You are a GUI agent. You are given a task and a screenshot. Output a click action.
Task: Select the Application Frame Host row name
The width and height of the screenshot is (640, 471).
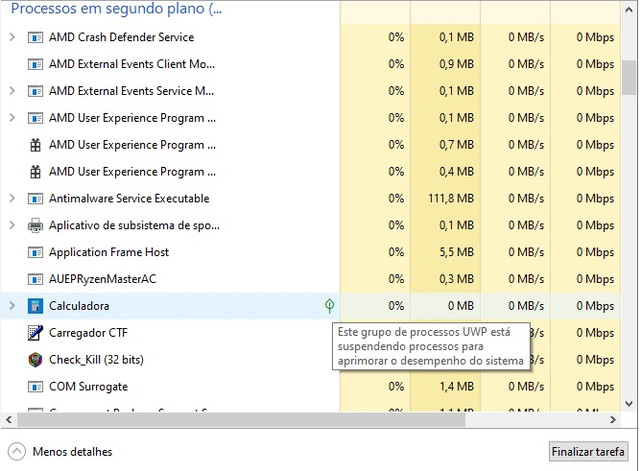[x=109, y=252]
